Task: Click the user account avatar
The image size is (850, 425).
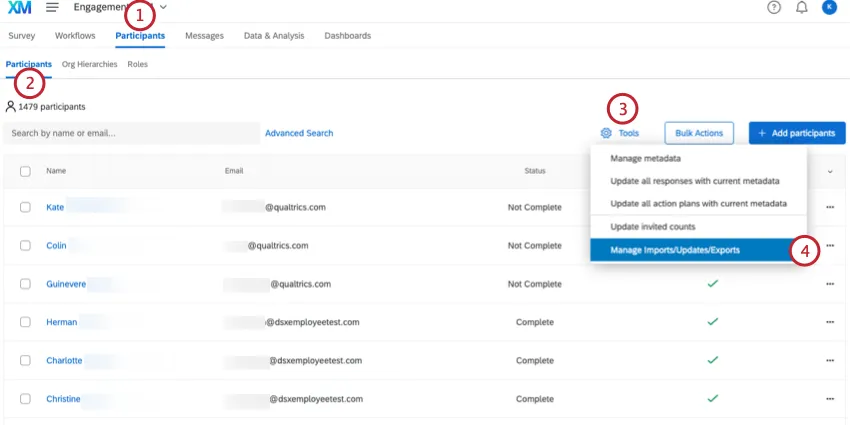Action: pyautogui.click(x=829, y=8)
